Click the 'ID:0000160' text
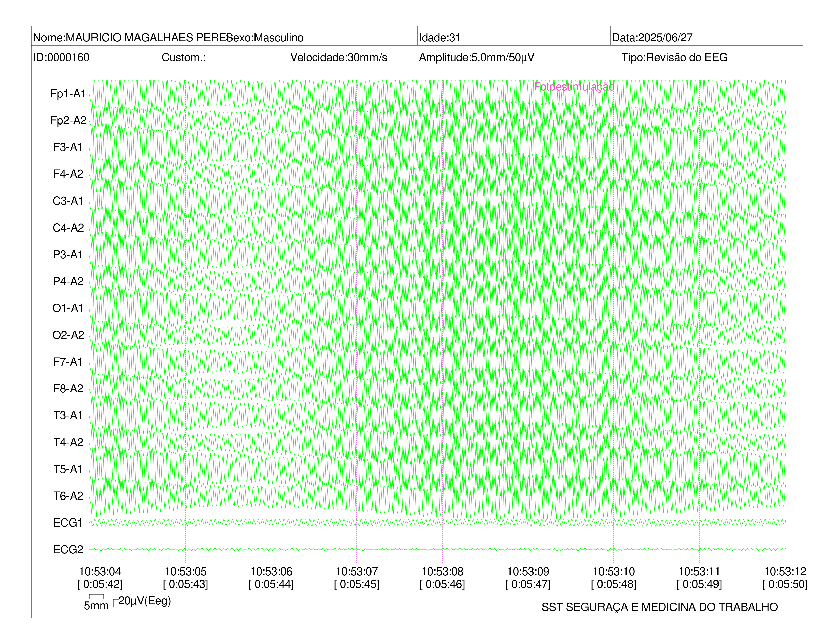This screenshot has width=834, height=644. pos(61,57)
